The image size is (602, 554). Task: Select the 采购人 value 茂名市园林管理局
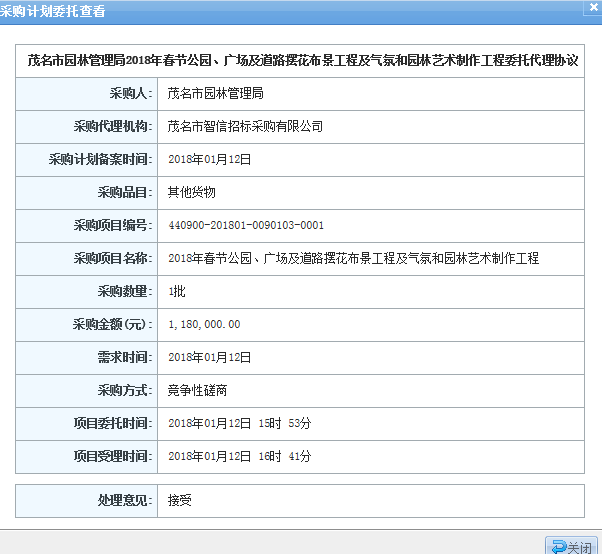click(x=215, y=93)
